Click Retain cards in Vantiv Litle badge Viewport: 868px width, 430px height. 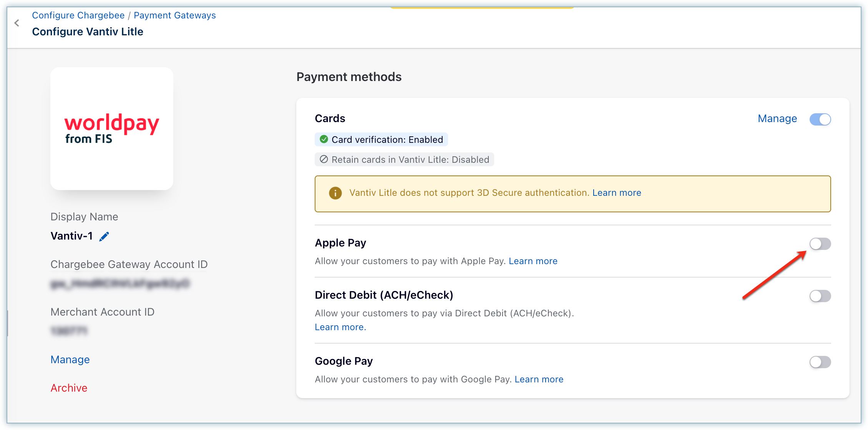pyautogui.click(x=404, y=159)
